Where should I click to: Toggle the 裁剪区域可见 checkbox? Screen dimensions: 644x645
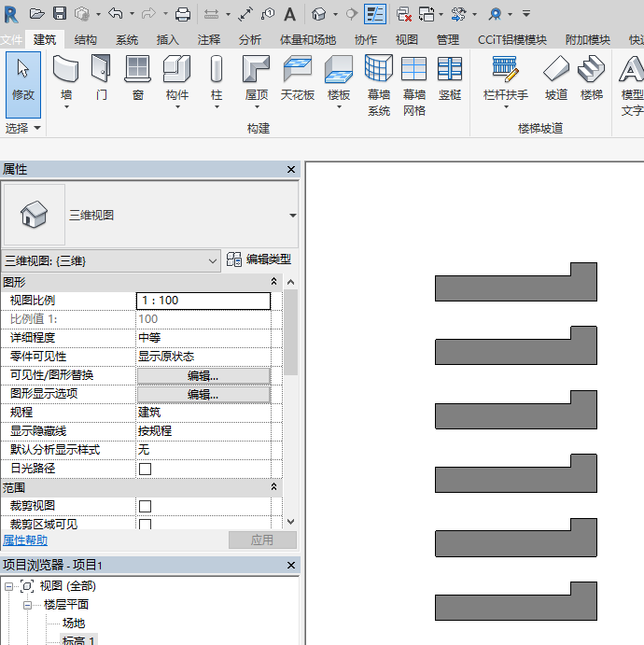[146, 524]
